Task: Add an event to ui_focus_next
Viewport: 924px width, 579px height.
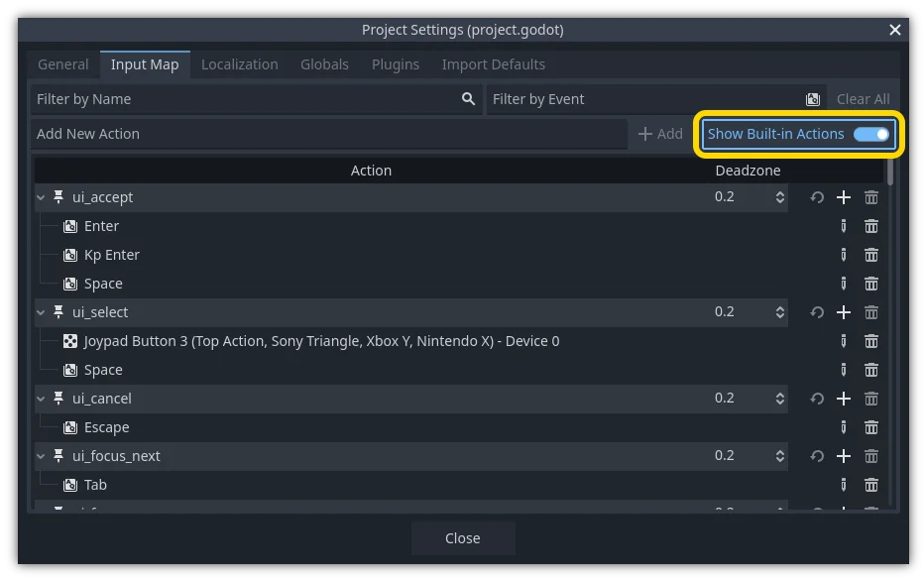Action: pos(844,456)
